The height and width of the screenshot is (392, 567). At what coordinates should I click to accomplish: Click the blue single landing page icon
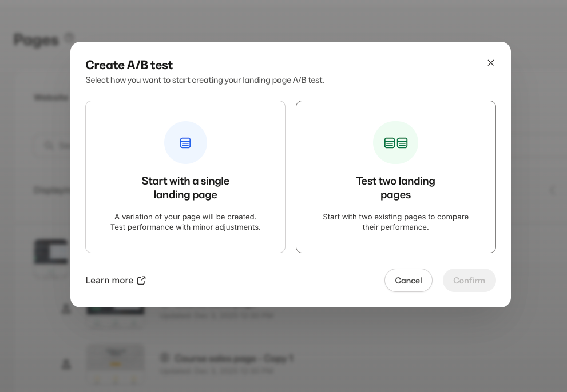click(185, 142)
